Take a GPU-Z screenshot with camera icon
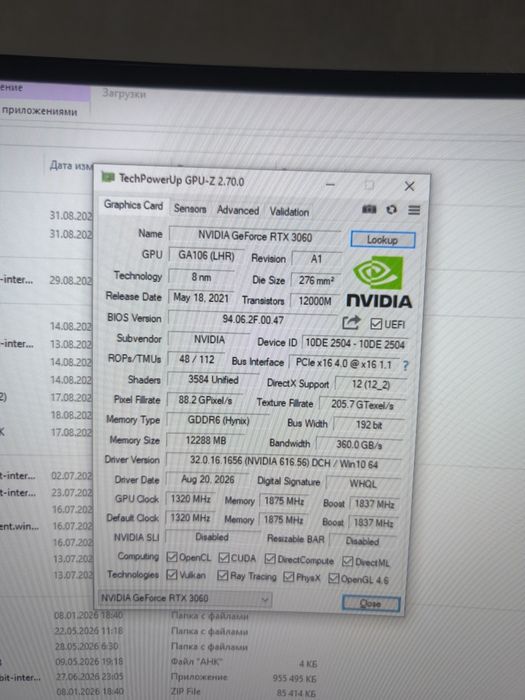This screenshot has width=525, height=700. 369,209
